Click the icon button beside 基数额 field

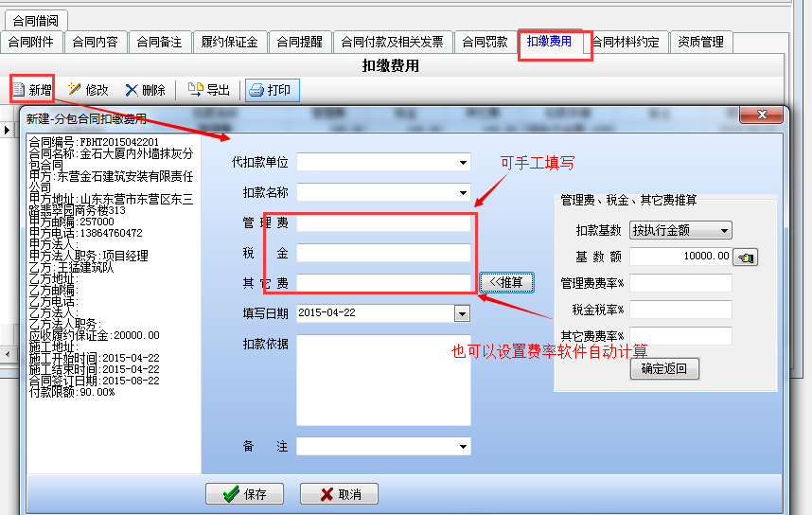click(746, 257)
